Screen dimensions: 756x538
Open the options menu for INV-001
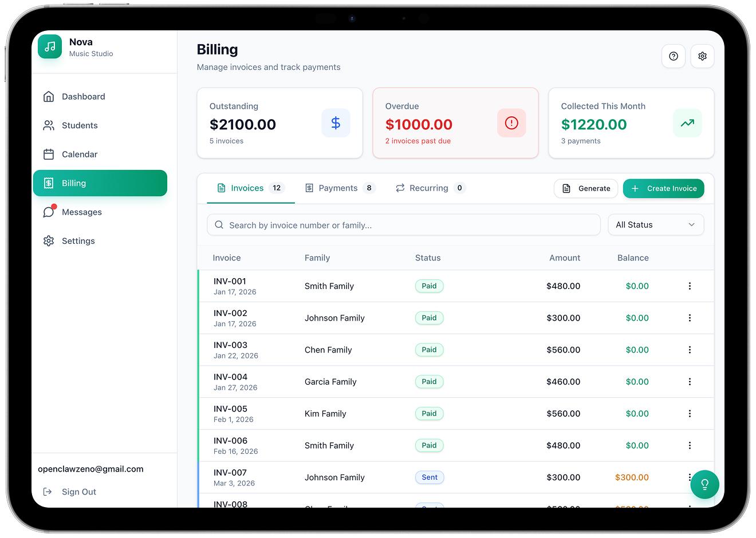pyautogui.click(x=690, y=286)
